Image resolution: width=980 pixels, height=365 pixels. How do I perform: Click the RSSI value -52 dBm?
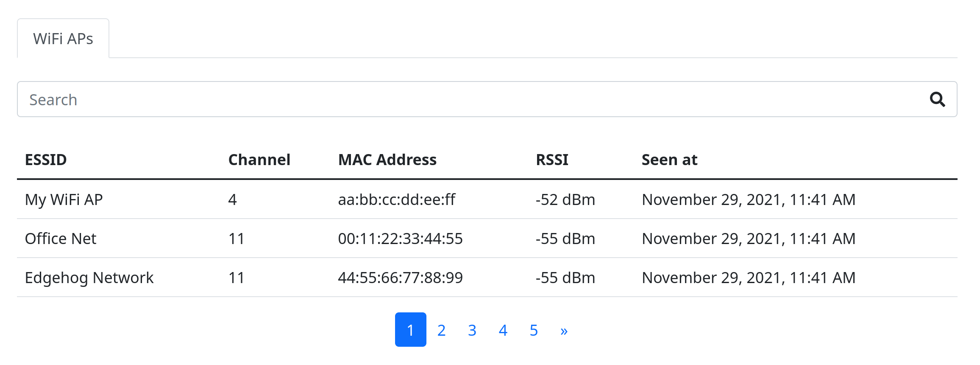565,199
